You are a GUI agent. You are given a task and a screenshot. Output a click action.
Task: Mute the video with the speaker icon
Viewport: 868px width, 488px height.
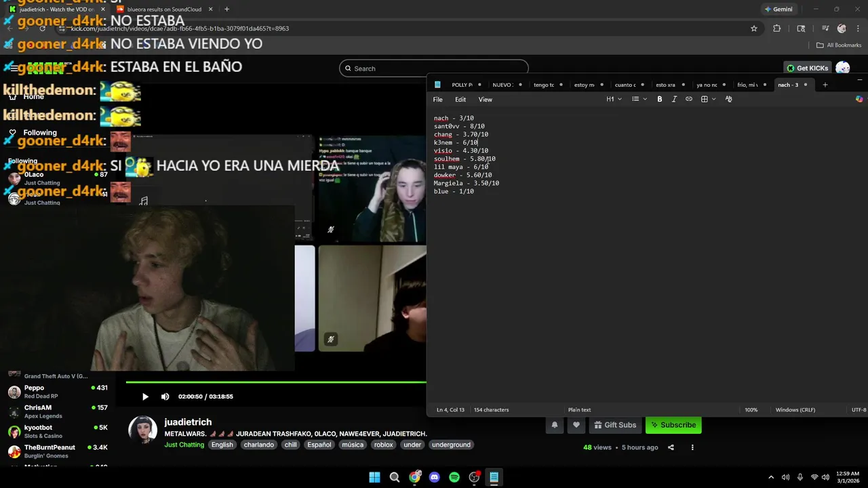165,396
